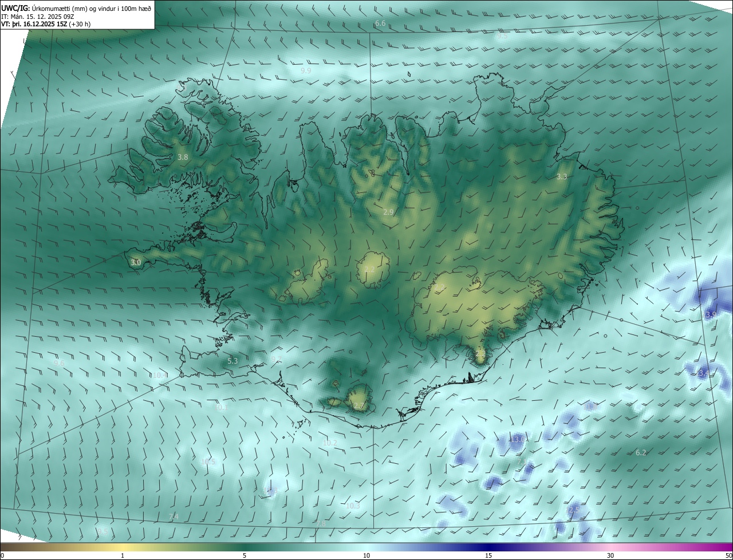
Task: Click the "9.9" value north of Iceland
Action: coord(306,70)
